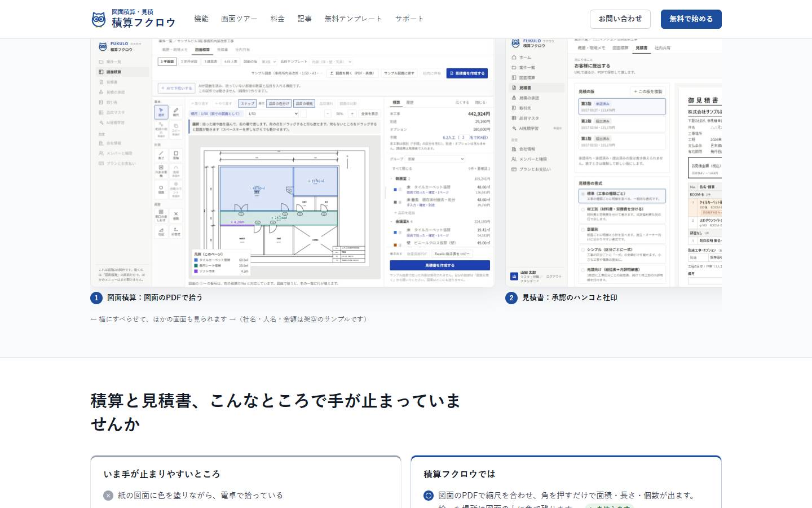Select 標準（工事の種類ごと） radio option
The image size is (812, 508).
click(582, 194)
